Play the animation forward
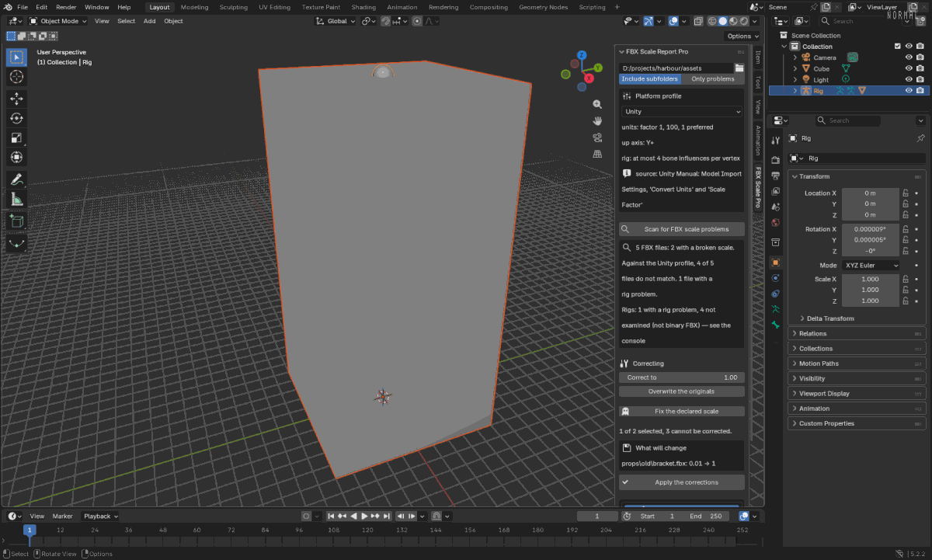 pyautogui.click(x=364, y=516)
